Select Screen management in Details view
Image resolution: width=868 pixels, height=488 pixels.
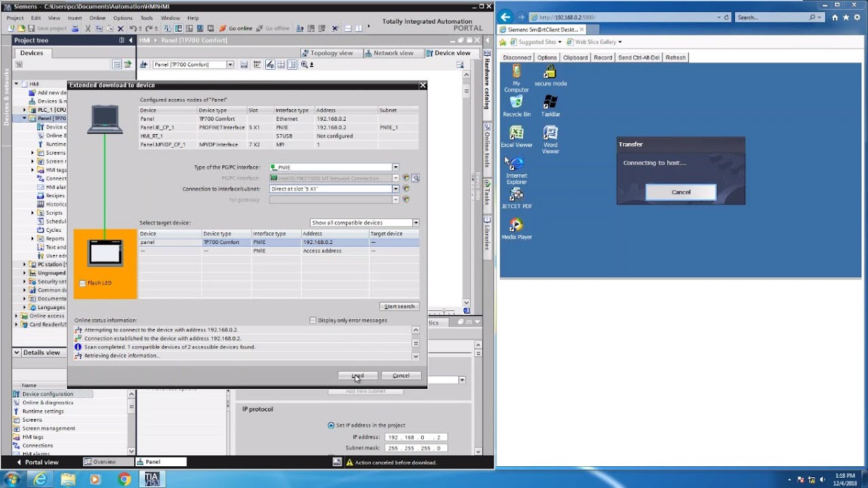49,428
